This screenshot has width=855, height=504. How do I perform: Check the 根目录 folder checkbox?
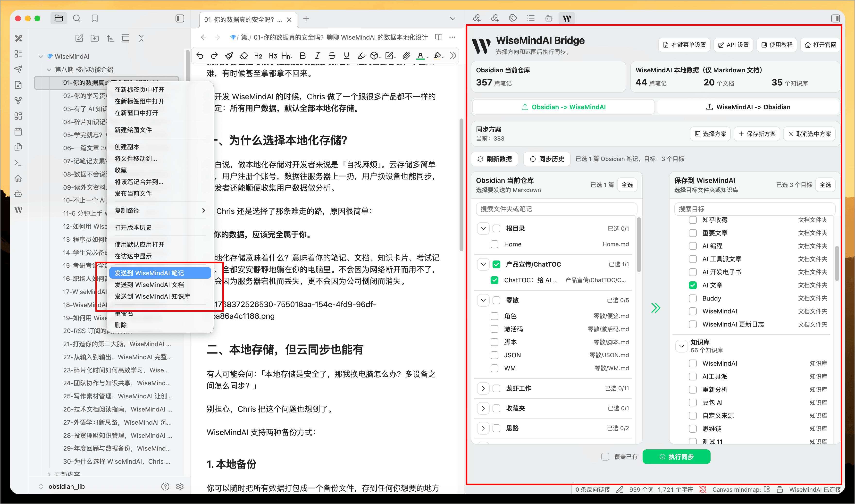pyautogui.click(x=496, y=228)
